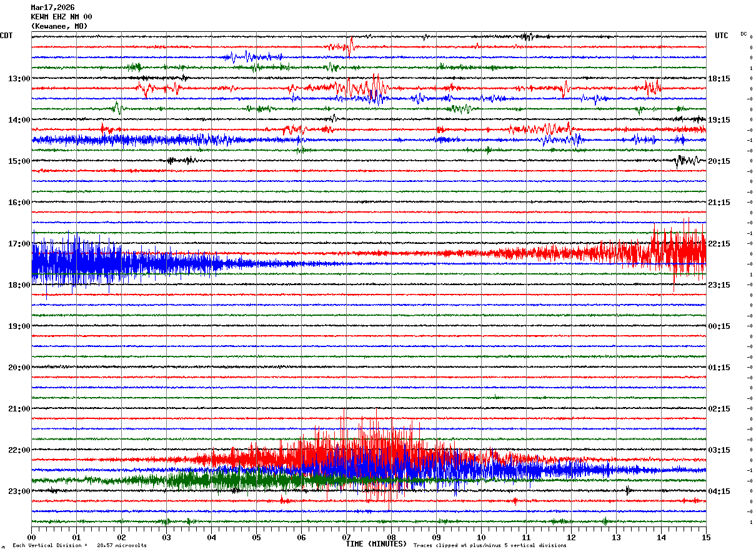Click the Each Vertical Division scale note
The height and width of the screenshot is (554, 756).
(79, 545)
